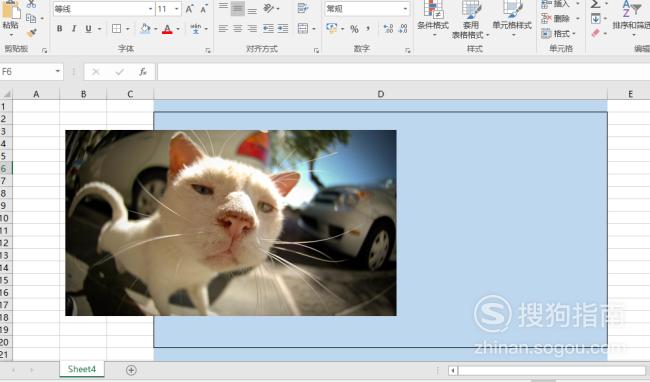Open the borders dropdown arrow
Screen dimensions: 650x382
[127, 29]
